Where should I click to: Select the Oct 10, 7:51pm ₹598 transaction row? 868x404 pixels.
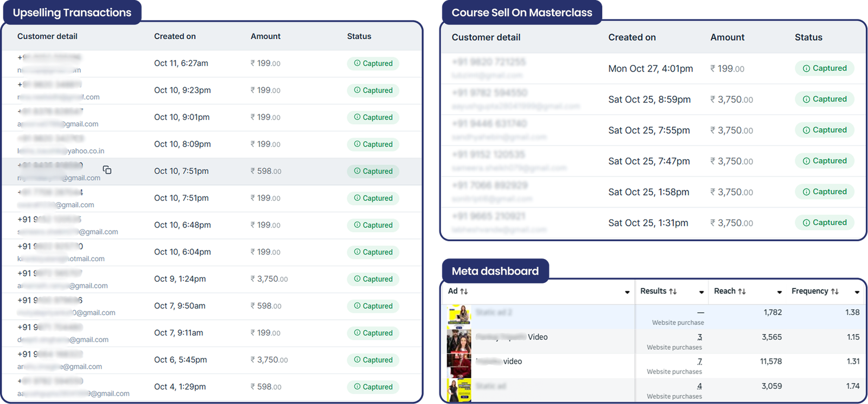click(x=212, y=172)
